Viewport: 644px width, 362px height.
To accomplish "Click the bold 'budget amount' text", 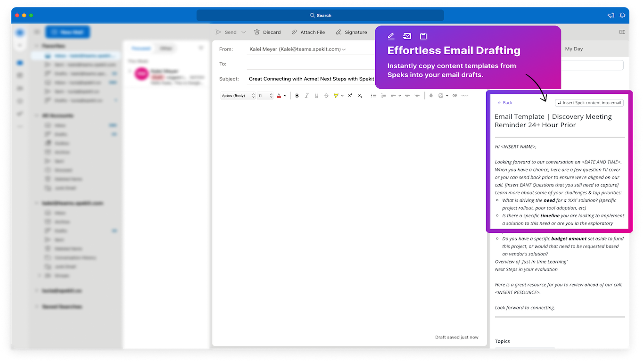I will 569,239.
